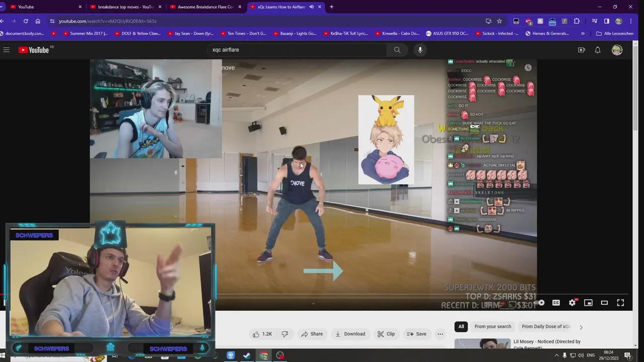
Task: Open 'Lil Mosey - Noticed' video title
Action: coord(547,344)
